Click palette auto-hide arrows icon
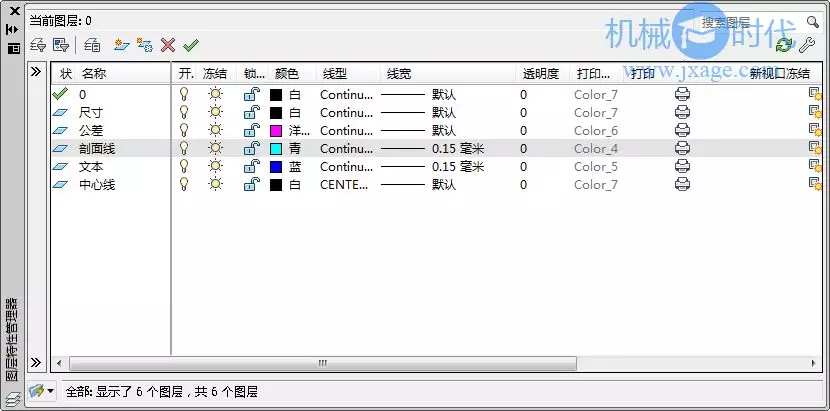Image resolution: width=830 pixels, height=411 pixels. point(13,30)
